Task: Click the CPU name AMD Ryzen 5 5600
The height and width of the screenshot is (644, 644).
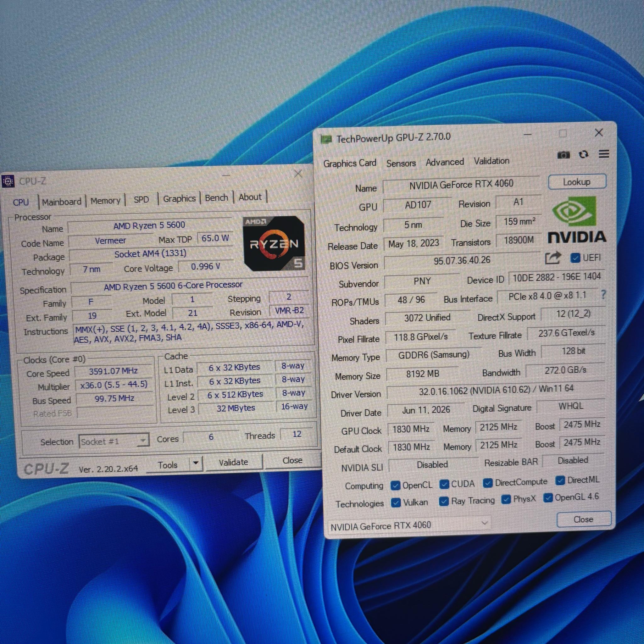Action: click(x=149, y=226)
